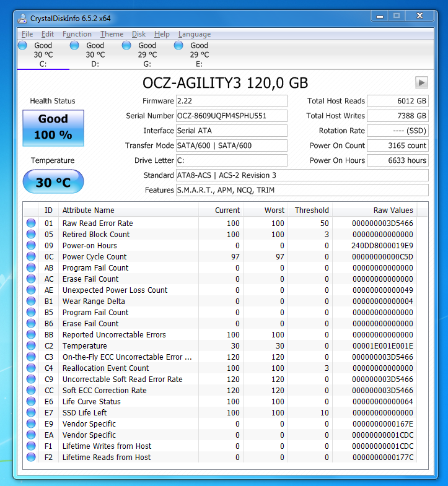
Task: Click the Serial Number field
Action: pos(231,116)
